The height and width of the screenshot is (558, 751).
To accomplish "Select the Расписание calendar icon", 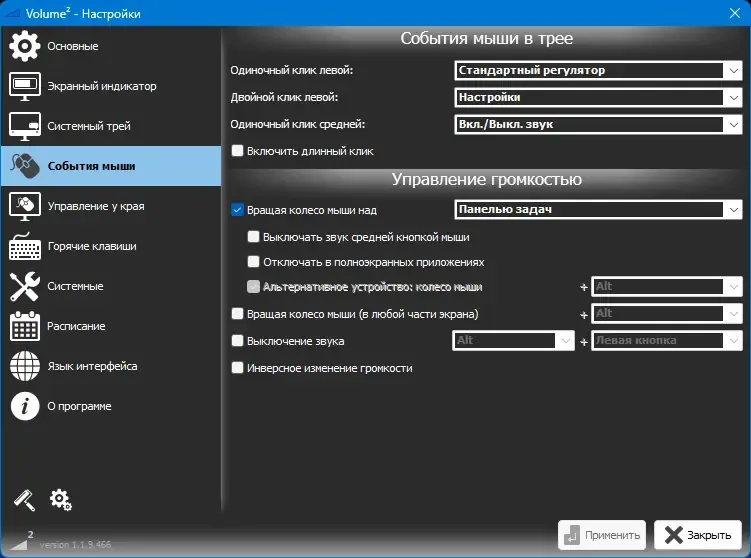I will (24, 326).
